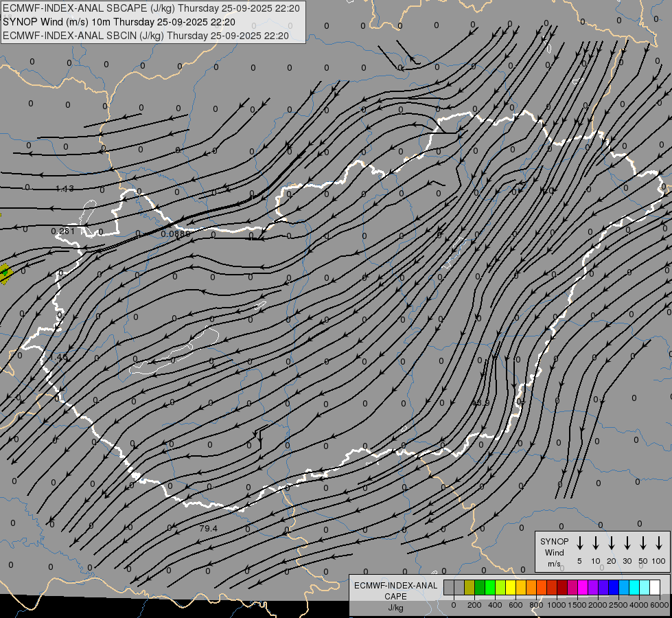The height and width of the screenshot is (618, 672).
Task: Select the deep blue CAPE swatch before 2500
Action: coord(613,587)
